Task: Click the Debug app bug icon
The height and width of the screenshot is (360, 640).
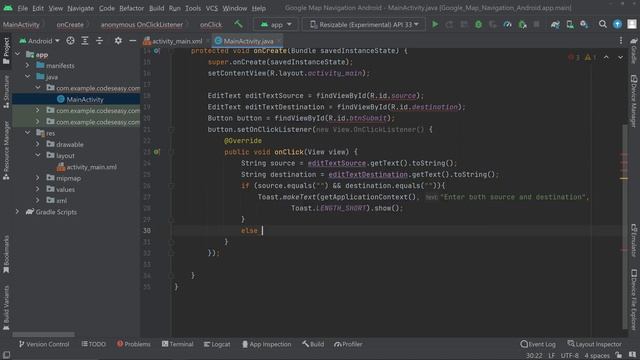Action: [x=478, y=24]
